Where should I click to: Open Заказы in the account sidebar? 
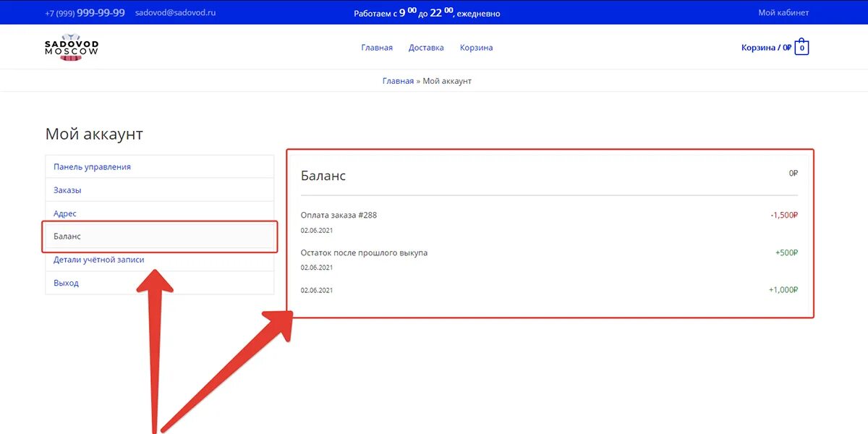coord(160,190)
